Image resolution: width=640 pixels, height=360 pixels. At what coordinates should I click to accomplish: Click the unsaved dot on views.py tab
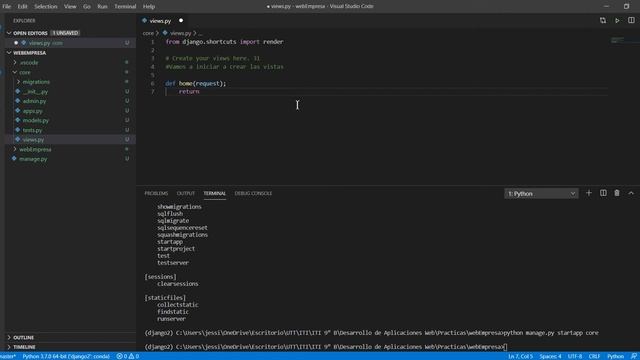(181, 20)
